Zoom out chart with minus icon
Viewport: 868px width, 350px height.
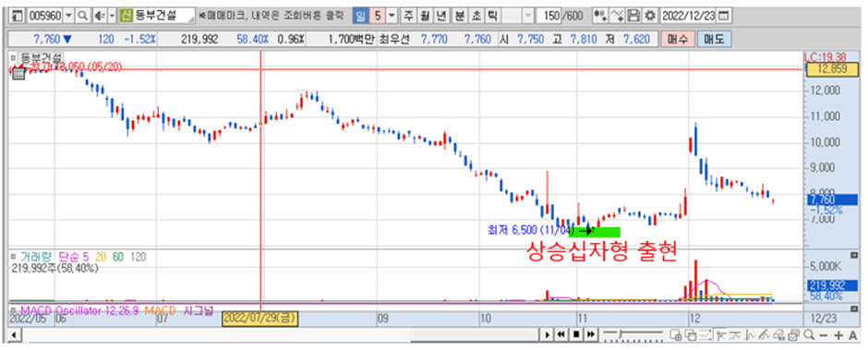824,335
